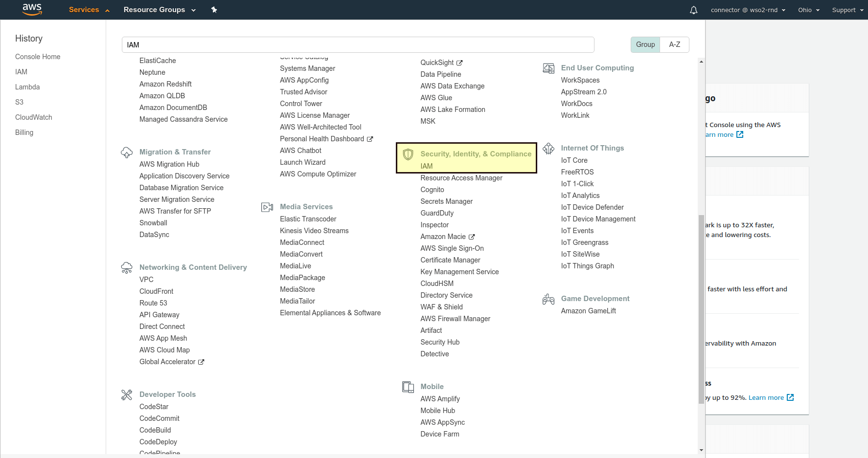868x458 pixels.
Task: Open AWS Amplify
Action: pos(440,399)
